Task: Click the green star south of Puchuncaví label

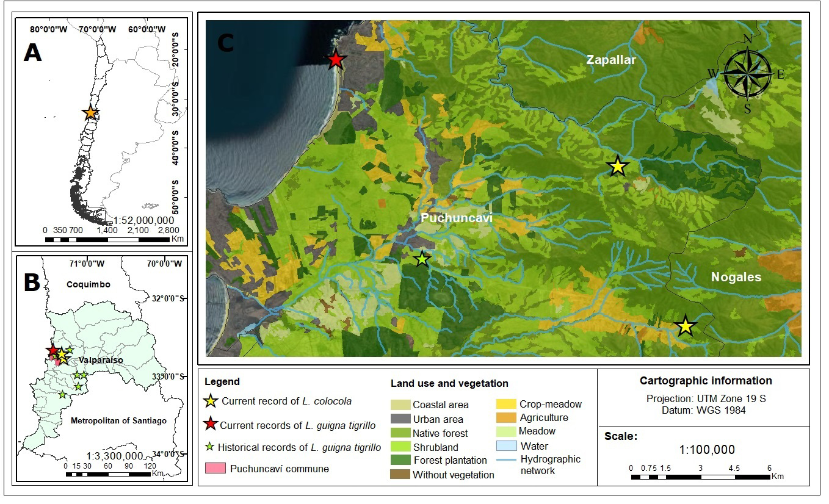Action: tap(422, 259)
